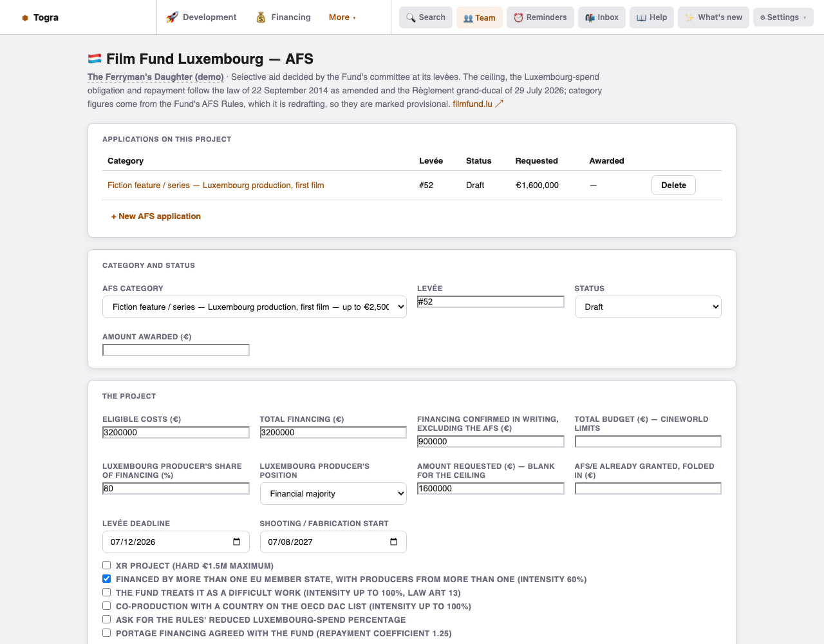The height and width of the screenshot is (644, 824).
Task: Open the Status dropdown showing Draft
Action: 648,307
